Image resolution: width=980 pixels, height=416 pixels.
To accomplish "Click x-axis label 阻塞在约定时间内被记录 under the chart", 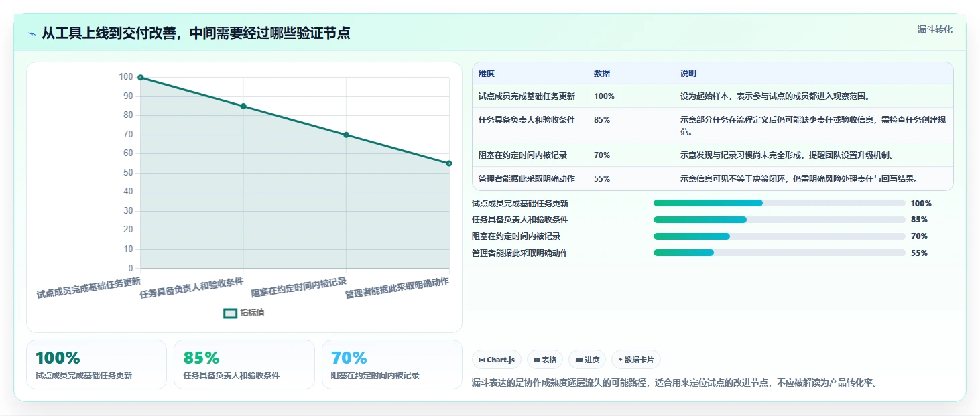I will [298, 288].
